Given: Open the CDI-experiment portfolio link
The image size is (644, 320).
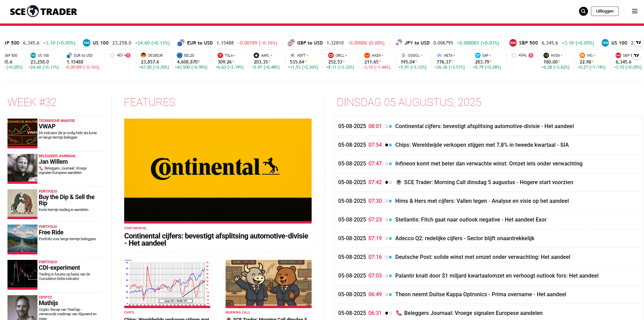Looking at the screenshot, I should tap(60, 268).
